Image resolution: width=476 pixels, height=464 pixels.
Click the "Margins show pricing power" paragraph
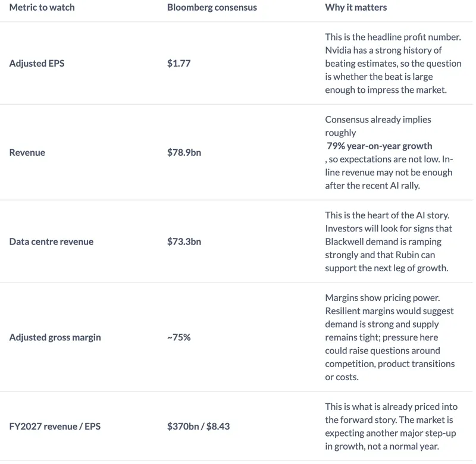coord(390,337)
